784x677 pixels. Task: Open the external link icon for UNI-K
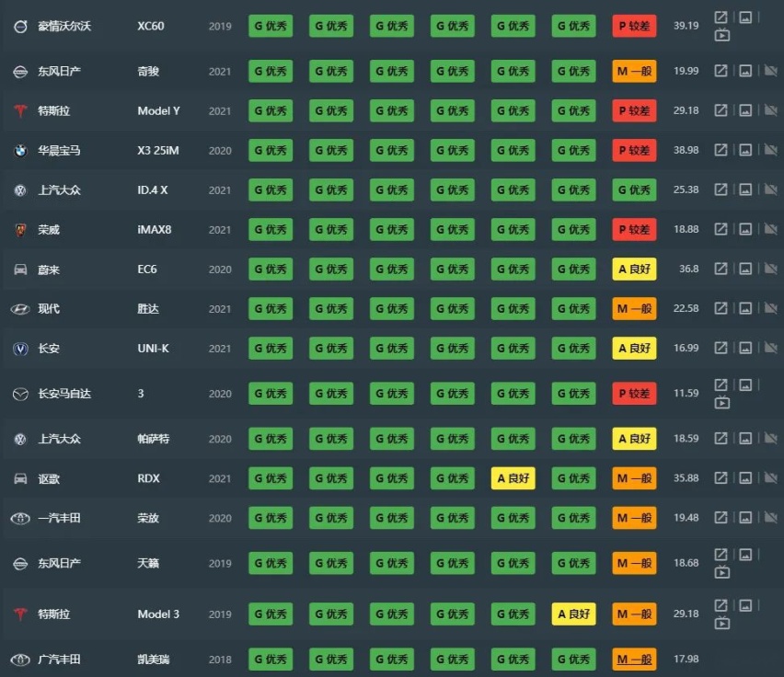click(x=721, y=348)
